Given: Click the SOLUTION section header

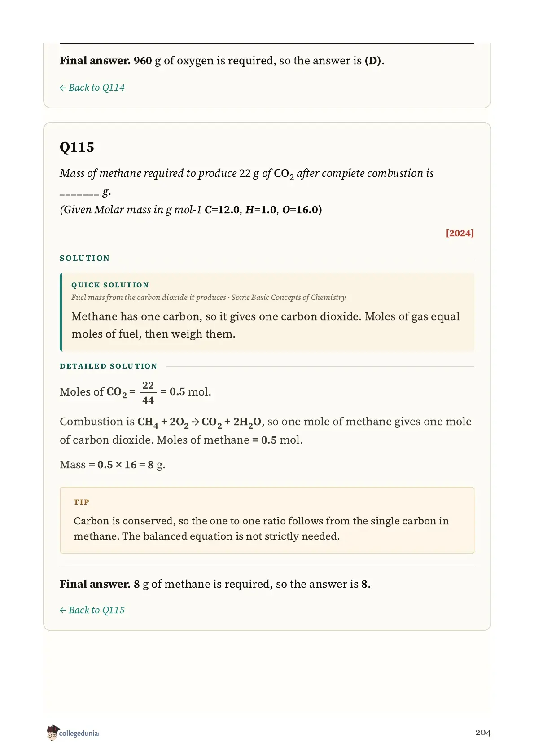Looking at the screenshot, I should pos(85,258).
